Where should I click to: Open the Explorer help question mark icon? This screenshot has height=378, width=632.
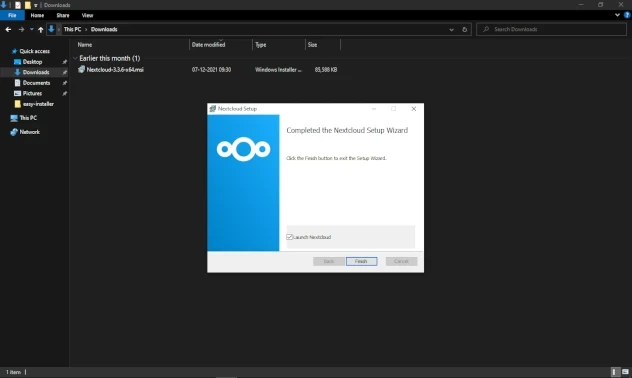(x=627, y=15)
